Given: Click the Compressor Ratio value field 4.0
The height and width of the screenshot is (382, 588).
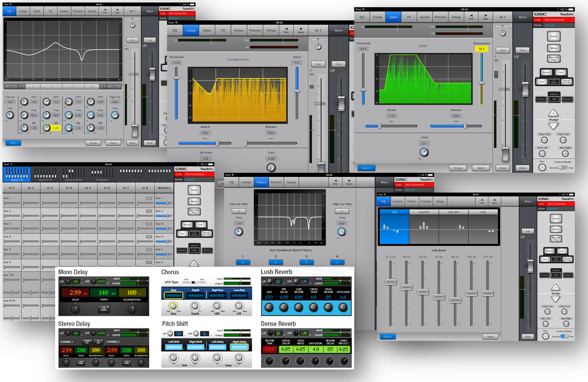Looking at the screenshot, I should [x=297, y=63].
